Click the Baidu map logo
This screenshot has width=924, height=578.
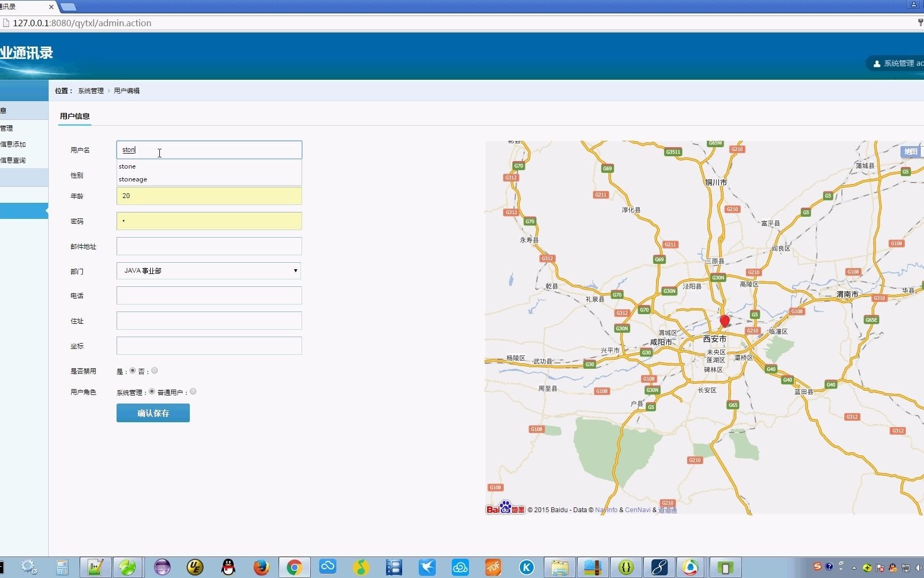(x=505, y=508)
